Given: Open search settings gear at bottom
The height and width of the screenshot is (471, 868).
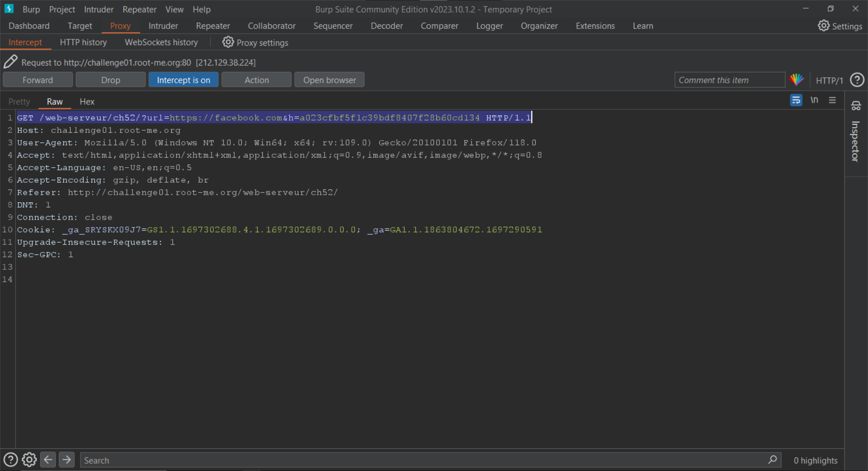Looking at the screenshot, I should tap(29, 460).
